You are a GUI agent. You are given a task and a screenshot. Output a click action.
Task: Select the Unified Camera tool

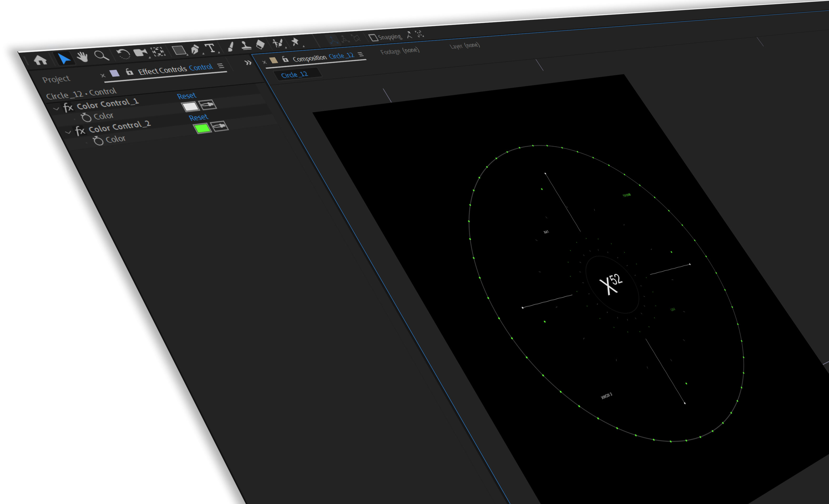pyautogui.click(x=140, y=53)
